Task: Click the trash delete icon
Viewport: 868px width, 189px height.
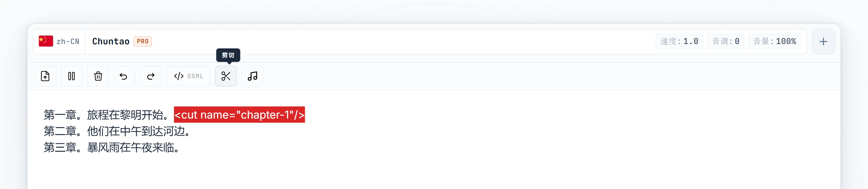Action: 98,76
